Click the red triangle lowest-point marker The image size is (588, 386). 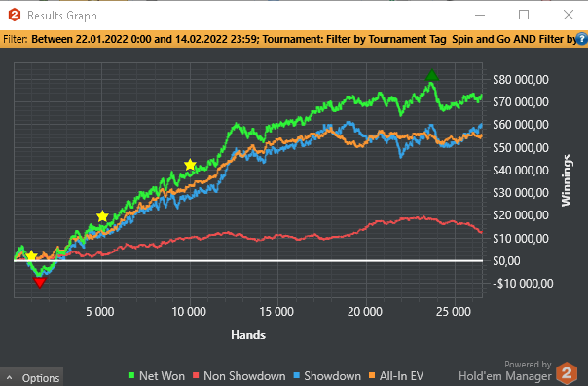[39, 283]
